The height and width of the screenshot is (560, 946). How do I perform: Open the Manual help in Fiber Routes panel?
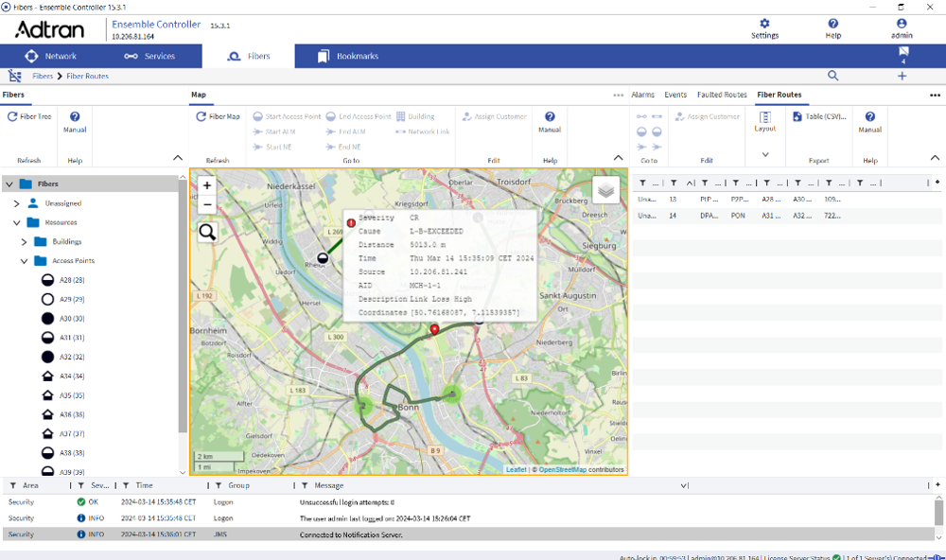coord(870,121)
